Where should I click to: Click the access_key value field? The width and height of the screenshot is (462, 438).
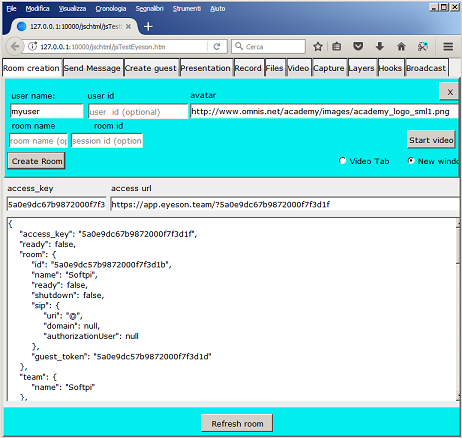[56, 204]
